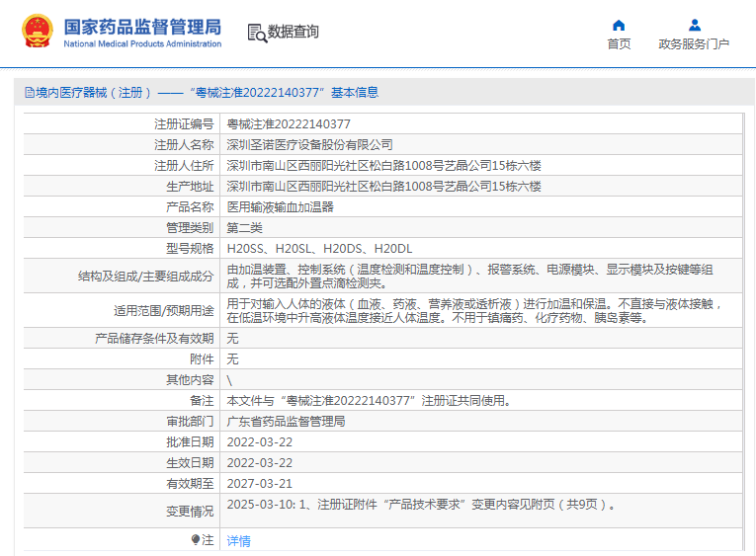Image resolution: width=756 pixels, height=556 pixels.
Task: Click the 生产地址 address value
Action: tap(383, 187)
